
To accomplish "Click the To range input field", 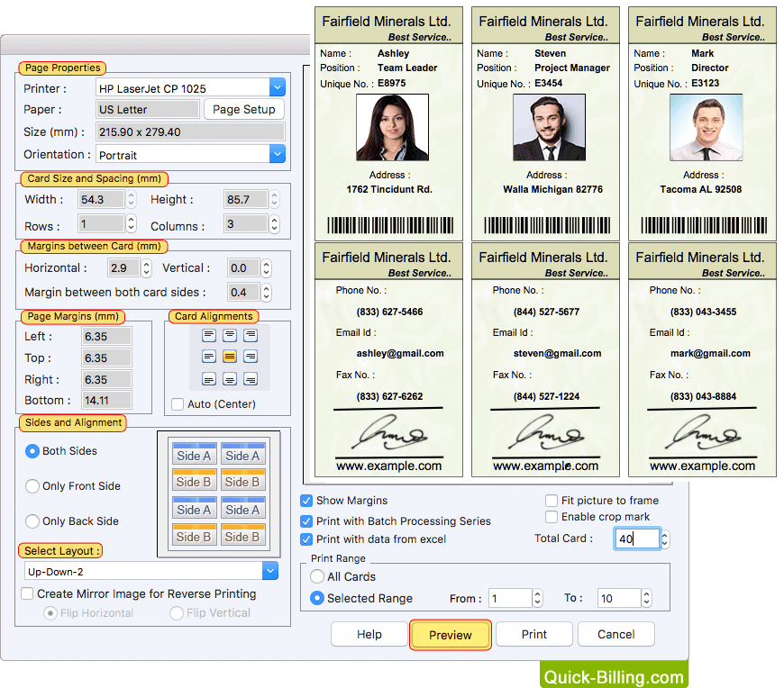I will click(619, 598).
